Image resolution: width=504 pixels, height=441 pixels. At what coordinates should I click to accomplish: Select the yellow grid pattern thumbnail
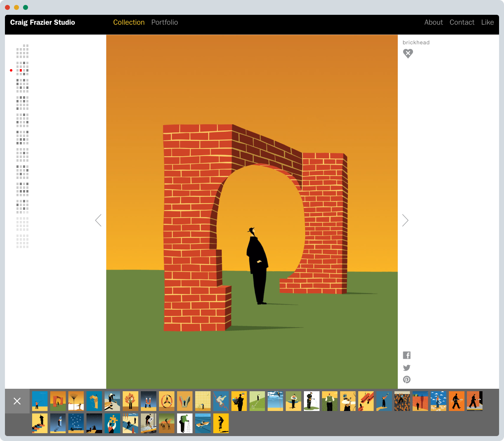pos(203,401)
